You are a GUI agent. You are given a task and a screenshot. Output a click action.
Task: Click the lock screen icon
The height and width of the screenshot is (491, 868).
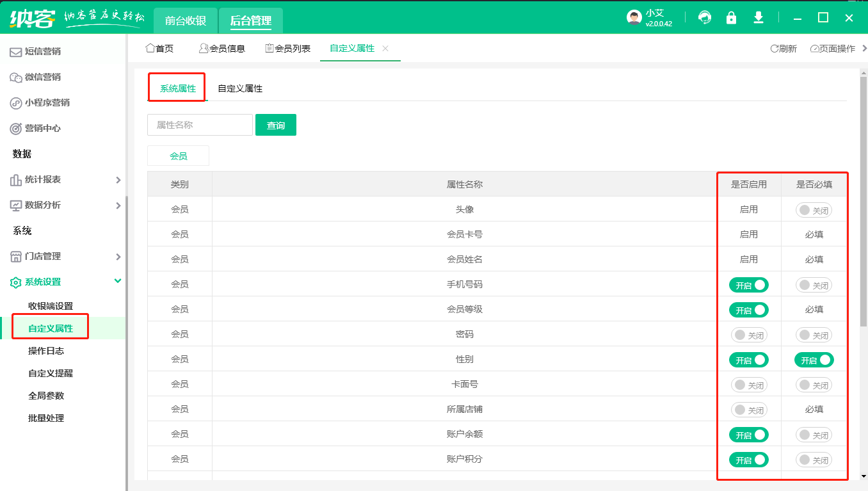click(x=731, y=18)
